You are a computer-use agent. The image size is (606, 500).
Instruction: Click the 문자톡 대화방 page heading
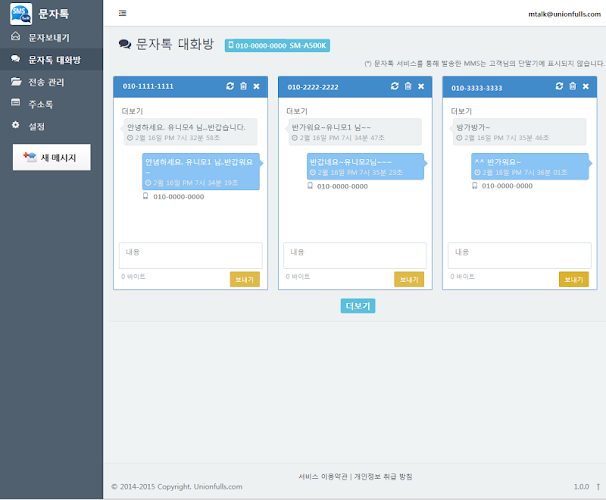(x=175, y=44)
